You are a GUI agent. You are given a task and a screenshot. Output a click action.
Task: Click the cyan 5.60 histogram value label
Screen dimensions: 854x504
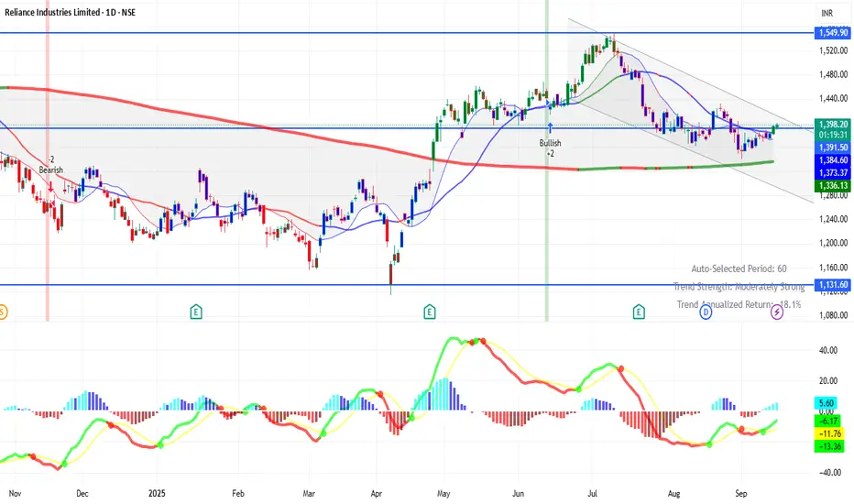pyautogui.click(x=827, y=403)
